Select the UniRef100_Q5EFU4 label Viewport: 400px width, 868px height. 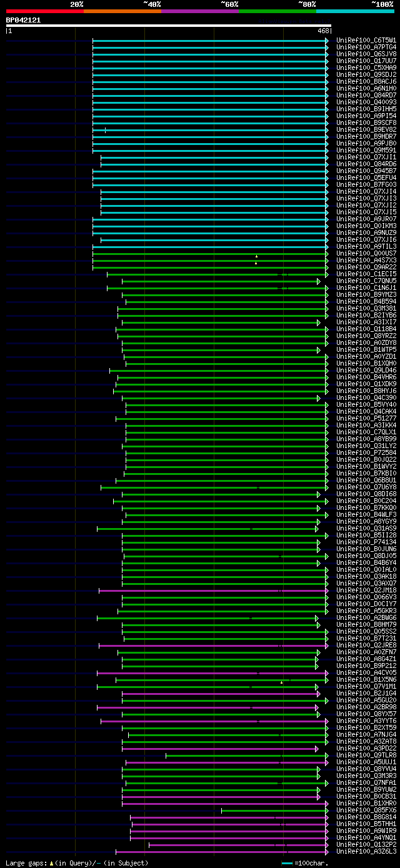click(x=366, y=177)
